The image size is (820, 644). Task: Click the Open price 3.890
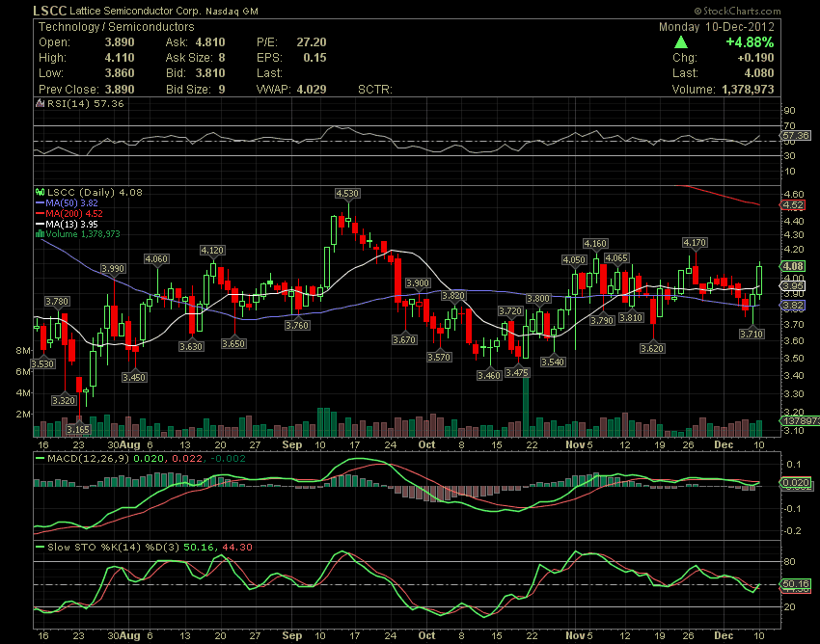pyautogui.click(x=120, y=42)
